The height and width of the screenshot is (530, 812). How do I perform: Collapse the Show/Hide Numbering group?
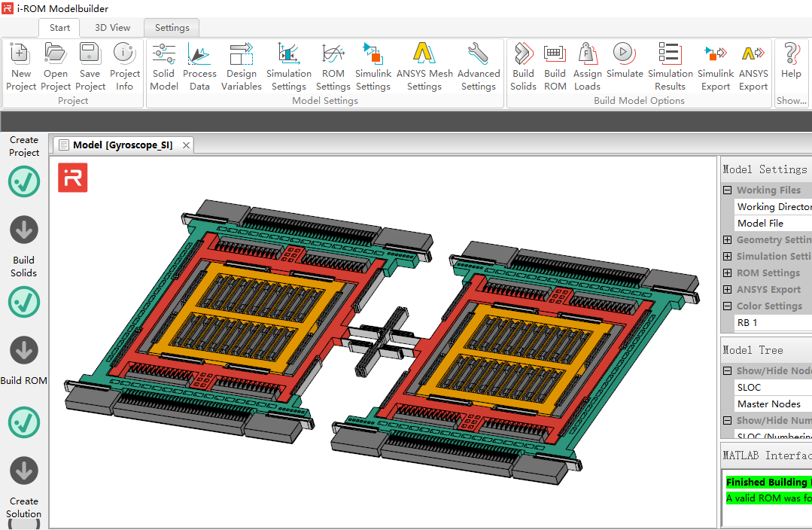[x=727, y=421]
